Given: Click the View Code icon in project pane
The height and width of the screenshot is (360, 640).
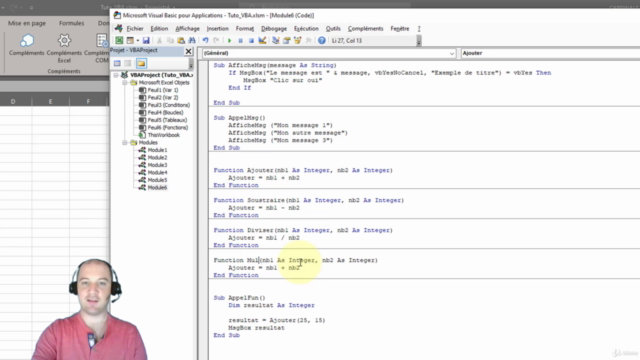Looking at the screenshot, I should click(117, 63).
